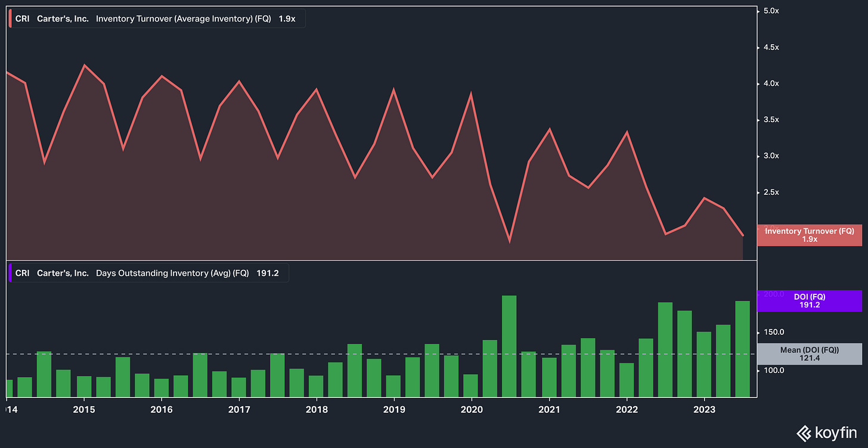The image size is (868, 448).
Task: Click the 2021 label on the time axis
Action: tap(548, 410)
